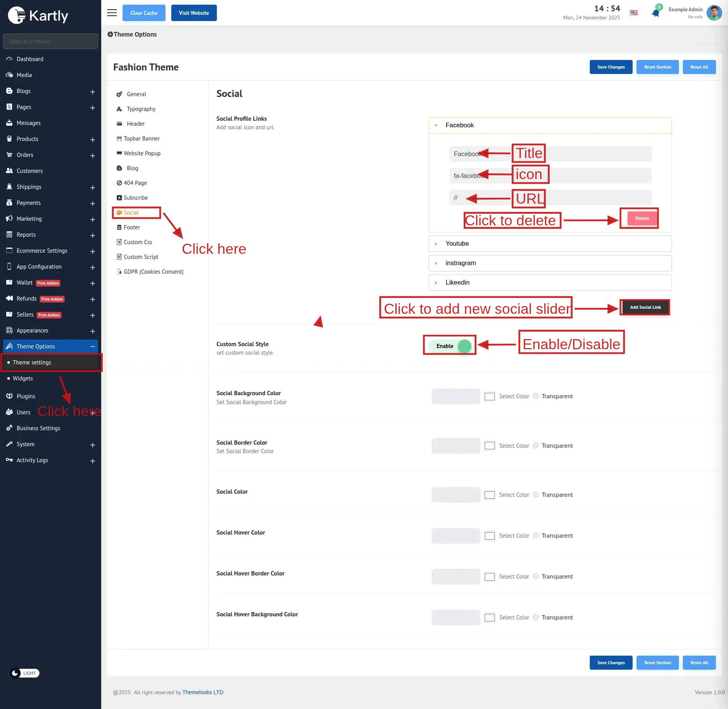Viewport: 728px width, 709px height.
Task: Open the Typography theme section
Action: (x=141, y=109)
